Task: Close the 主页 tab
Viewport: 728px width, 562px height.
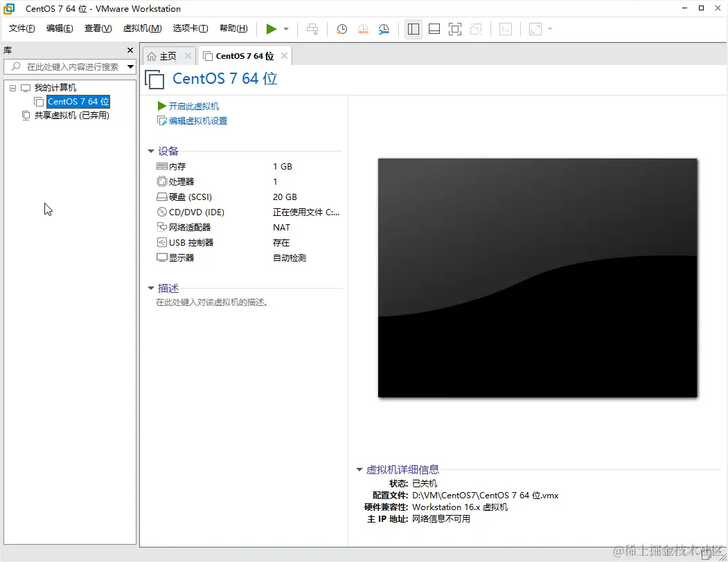Action: [x=188, y=55]
